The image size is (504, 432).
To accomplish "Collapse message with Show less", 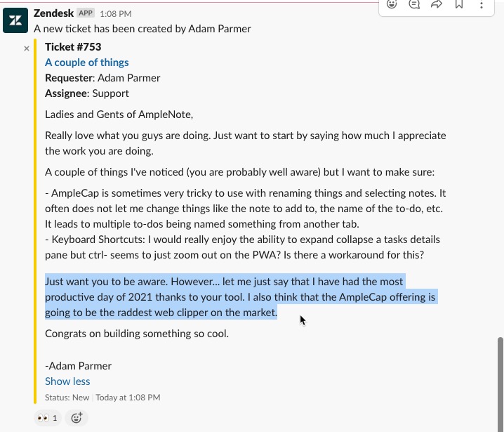I will 67,381.
